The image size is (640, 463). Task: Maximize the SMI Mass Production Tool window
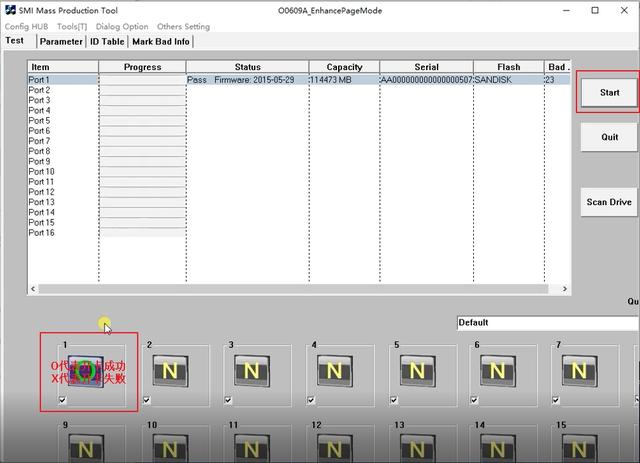pos(595,10)
